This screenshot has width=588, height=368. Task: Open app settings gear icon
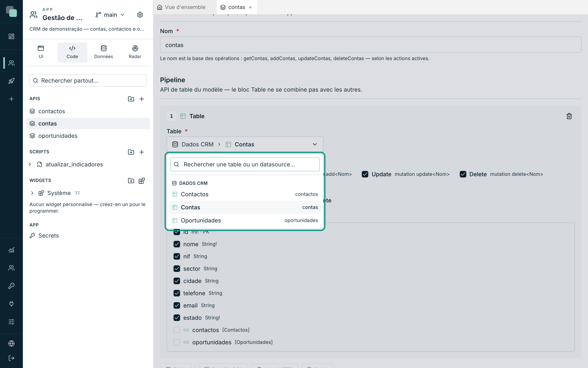point(140,15)
